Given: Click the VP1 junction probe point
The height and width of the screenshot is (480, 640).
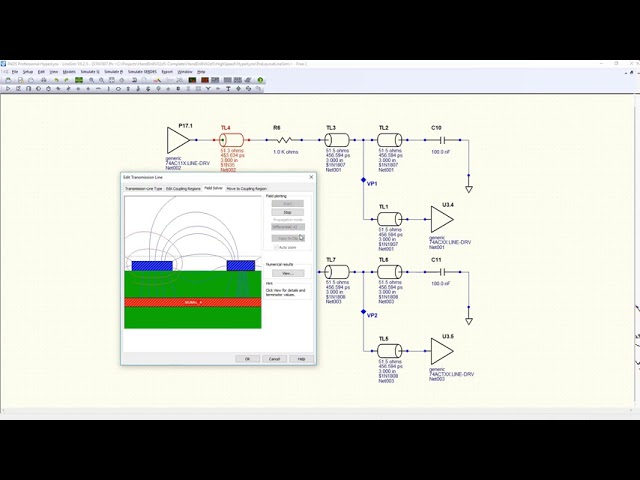Looking at the screenshot, I should (x=363, y=180).
